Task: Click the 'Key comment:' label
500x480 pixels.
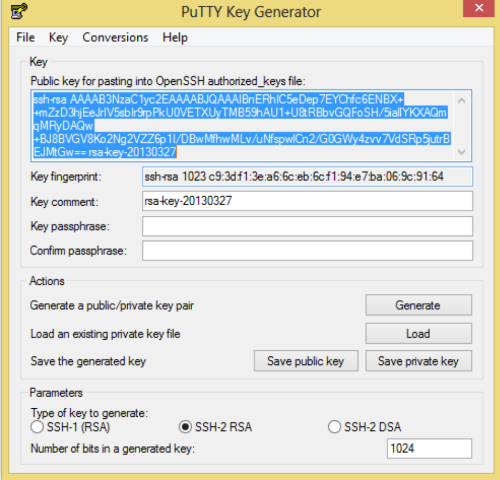Action: tap(64, 202)
